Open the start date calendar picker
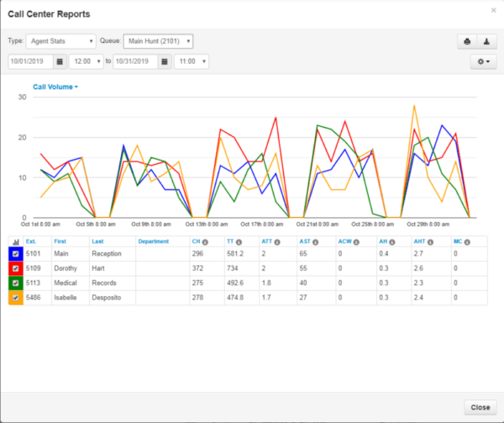The height and width of the screenshot is (423, 504). pos(60,61)
